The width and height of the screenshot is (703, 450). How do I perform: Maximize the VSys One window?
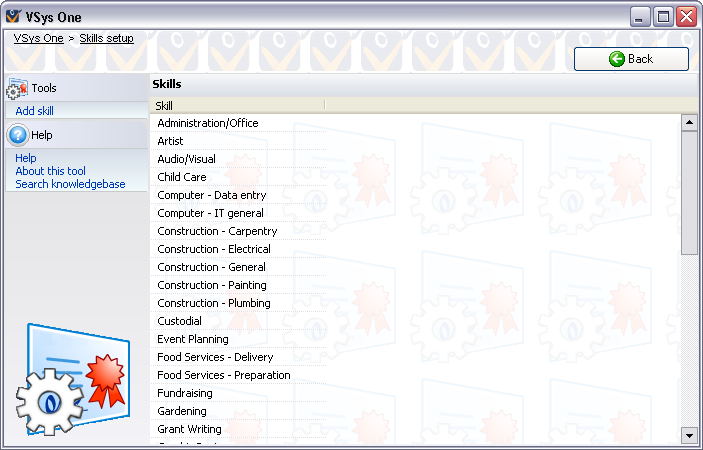(x=663, y=17)
